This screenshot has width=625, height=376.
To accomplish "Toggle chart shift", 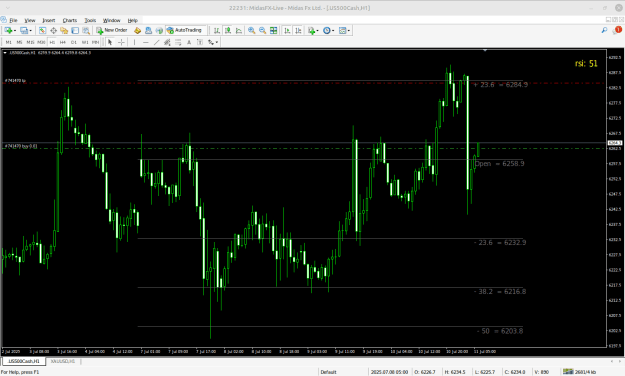I will click(298, 30).
